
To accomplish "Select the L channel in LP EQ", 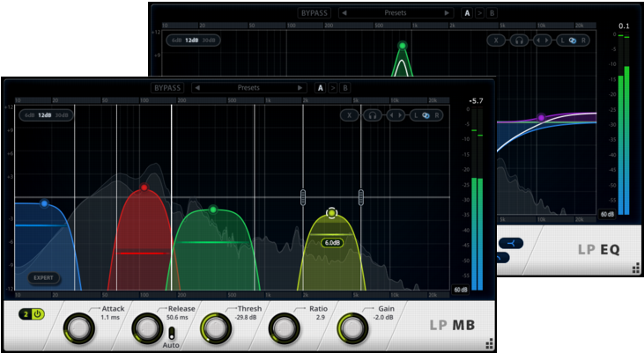I will (x=563, y=40).
